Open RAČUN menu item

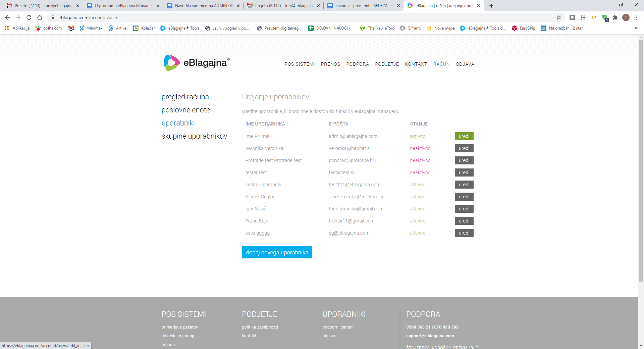(441, 64)
